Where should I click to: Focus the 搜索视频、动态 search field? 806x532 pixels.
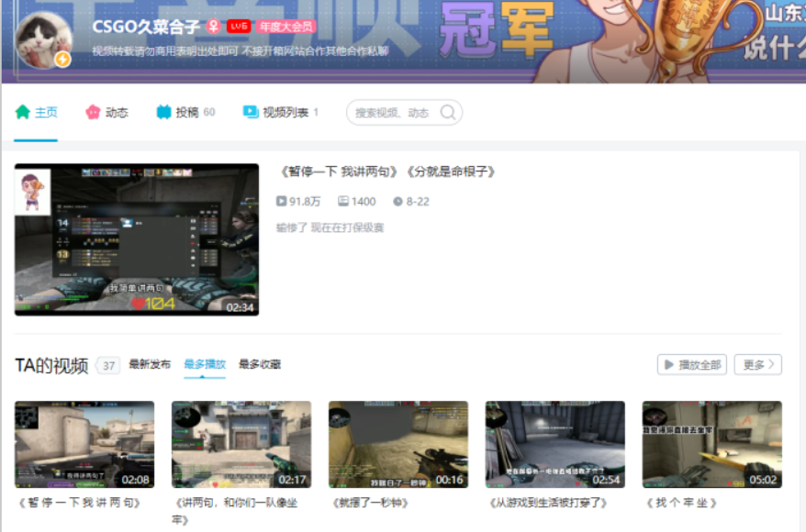click(x=404, y=113)
